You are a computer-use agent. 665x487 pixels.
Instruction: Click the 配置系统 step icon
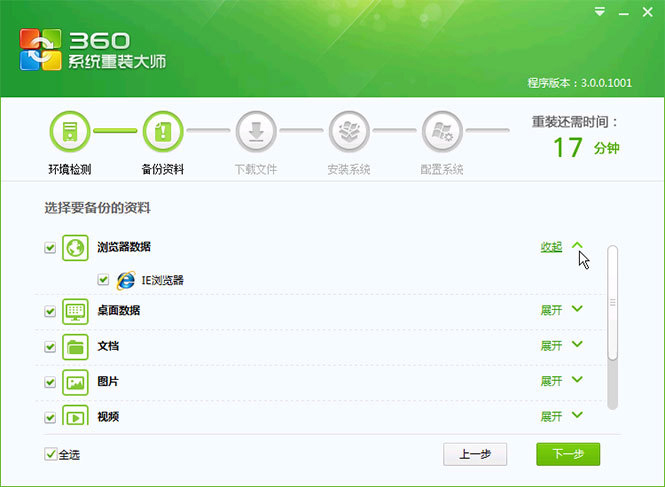point(442,130)
